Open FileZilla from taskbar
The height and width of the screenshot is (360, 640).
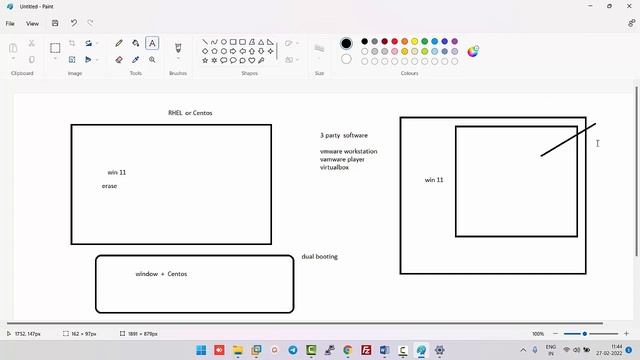[x=366, y=350]
